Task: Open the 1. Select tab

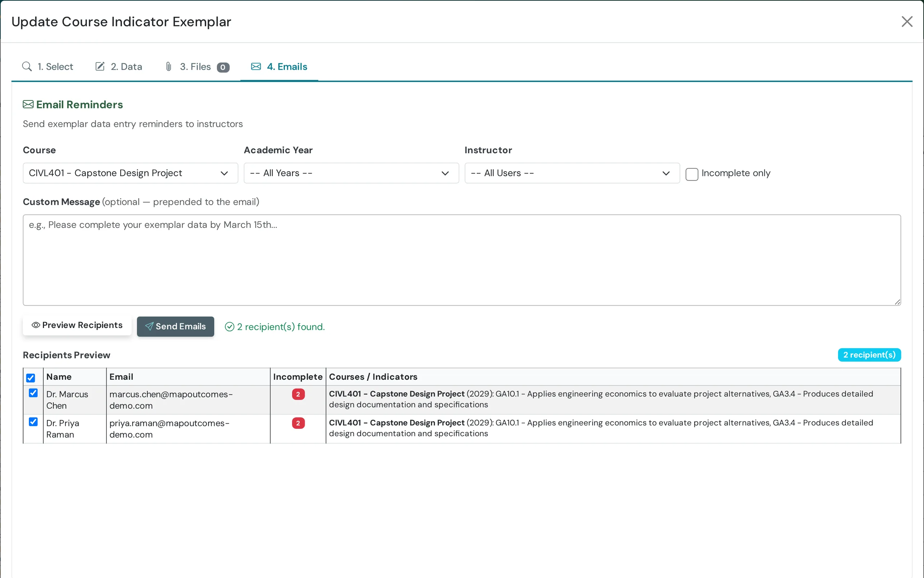Action: [47, 66]
